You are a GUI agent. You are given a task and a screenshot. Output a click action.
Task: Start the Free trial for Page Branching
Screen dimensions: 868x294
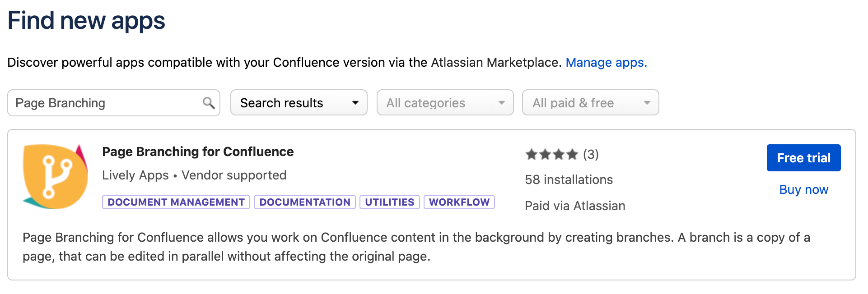click(803, 158)
